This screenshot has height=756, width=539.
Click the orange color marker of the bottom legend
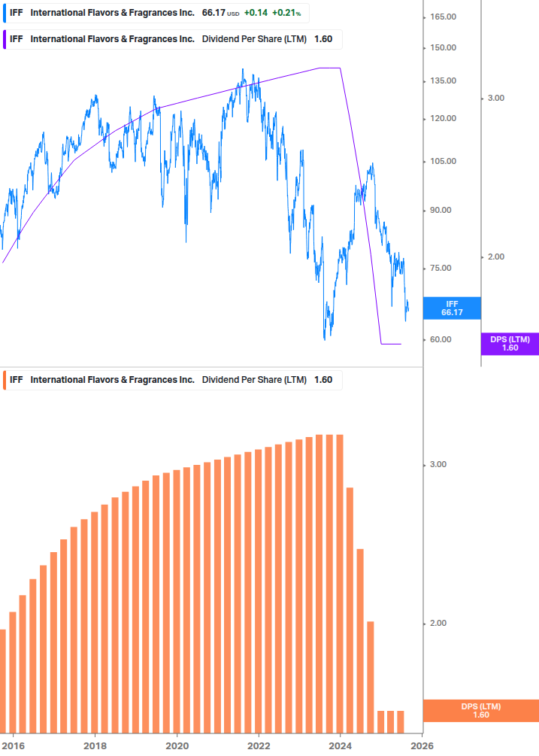5,380
